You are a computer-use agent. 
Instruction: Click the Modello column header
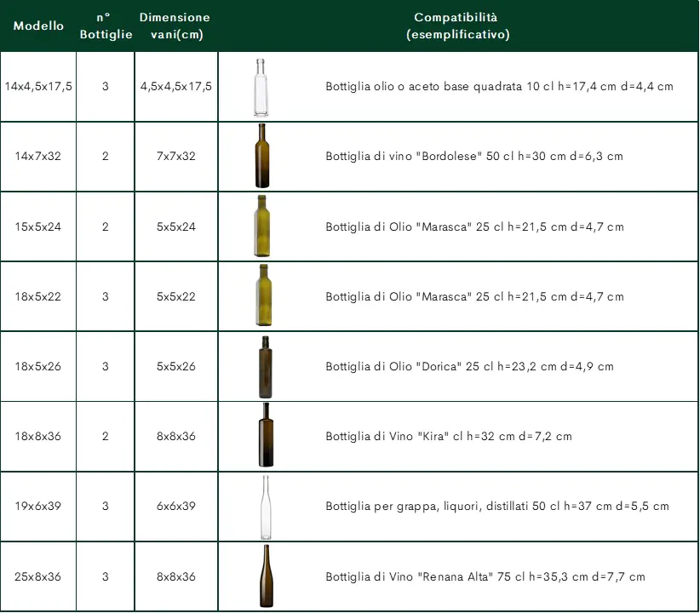coord(38,26)
